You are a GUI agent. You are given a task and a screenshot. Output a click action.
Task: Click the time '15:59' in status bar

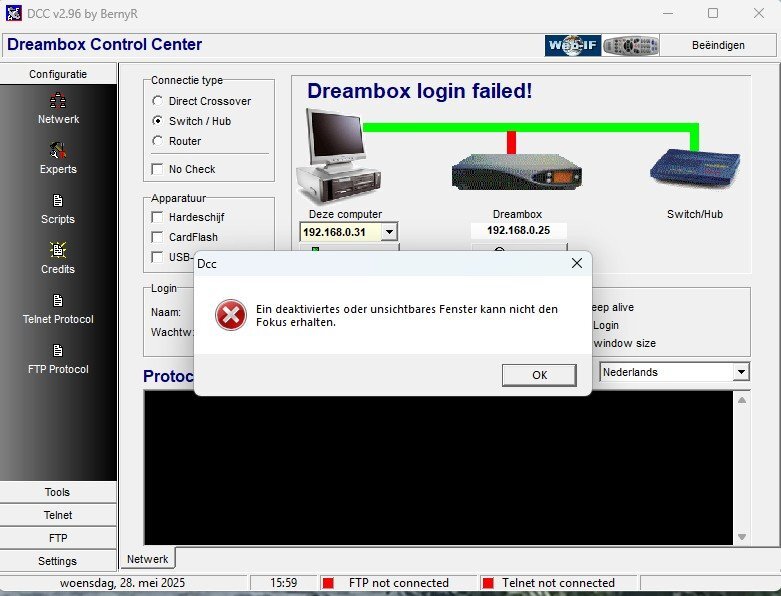click(x=283, y=583)
